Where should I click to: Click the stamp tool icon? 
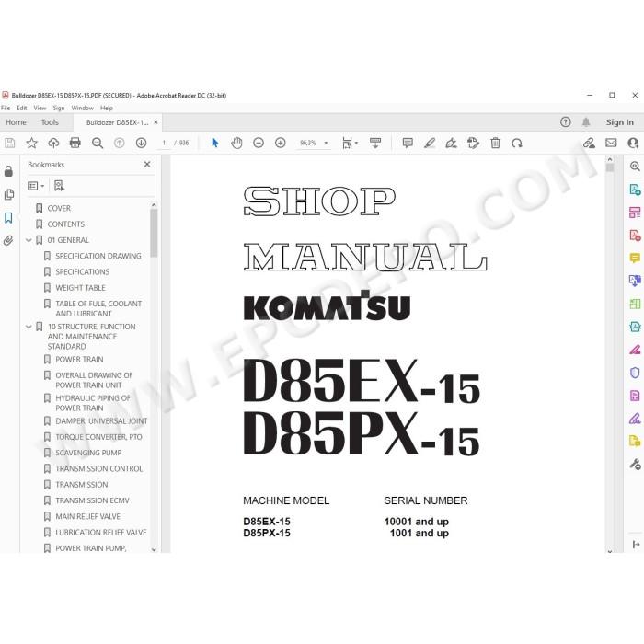473,143
